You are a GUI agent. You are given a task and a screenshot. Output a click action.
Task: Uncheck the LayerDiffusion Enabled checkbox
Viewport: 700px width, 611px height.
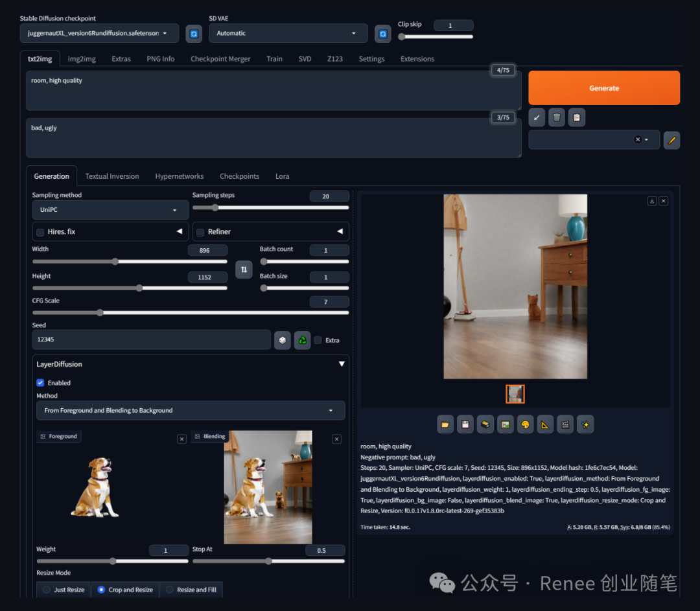pos(40,383)
